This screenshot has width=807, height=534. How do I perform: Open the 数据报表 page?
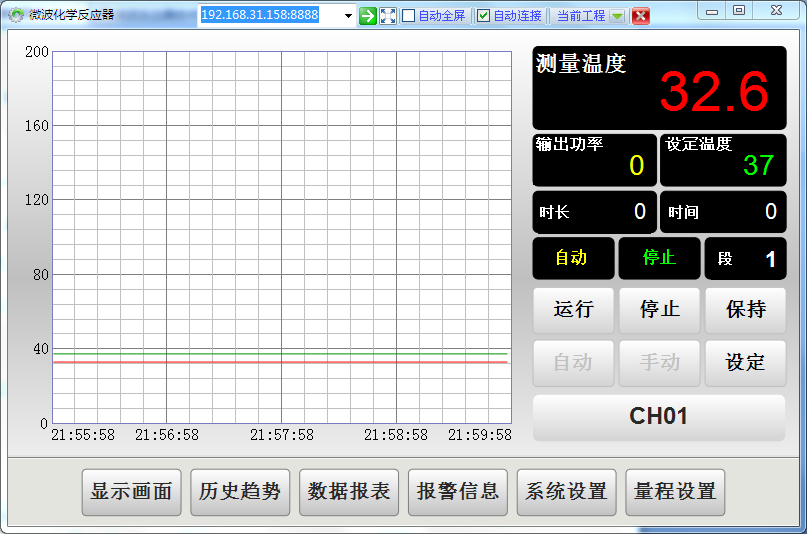pos(349,492)
